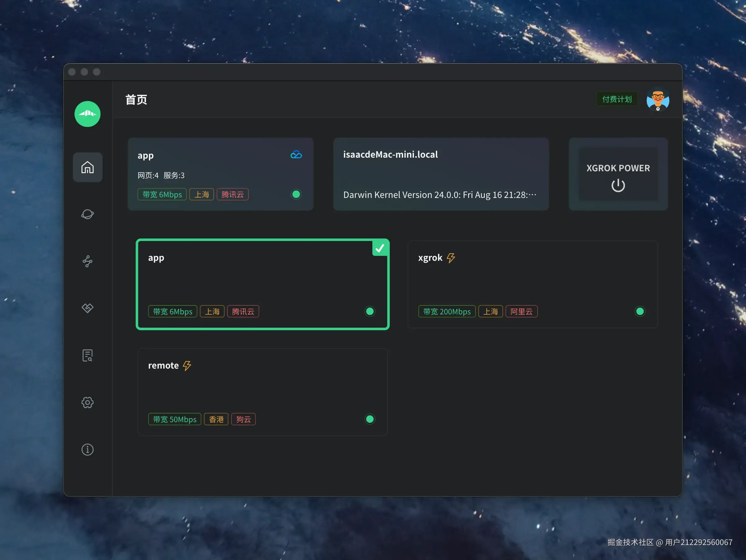Select the xgrok server card

coord(532,284)
